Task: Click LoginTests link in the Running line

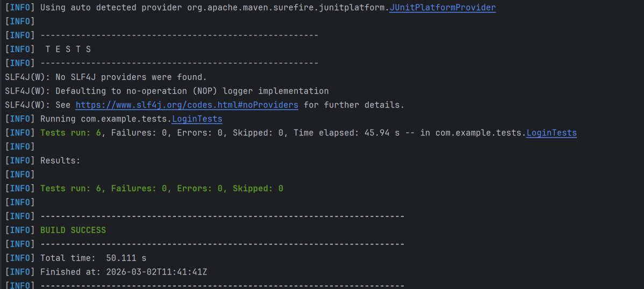Action: [197, 119]
